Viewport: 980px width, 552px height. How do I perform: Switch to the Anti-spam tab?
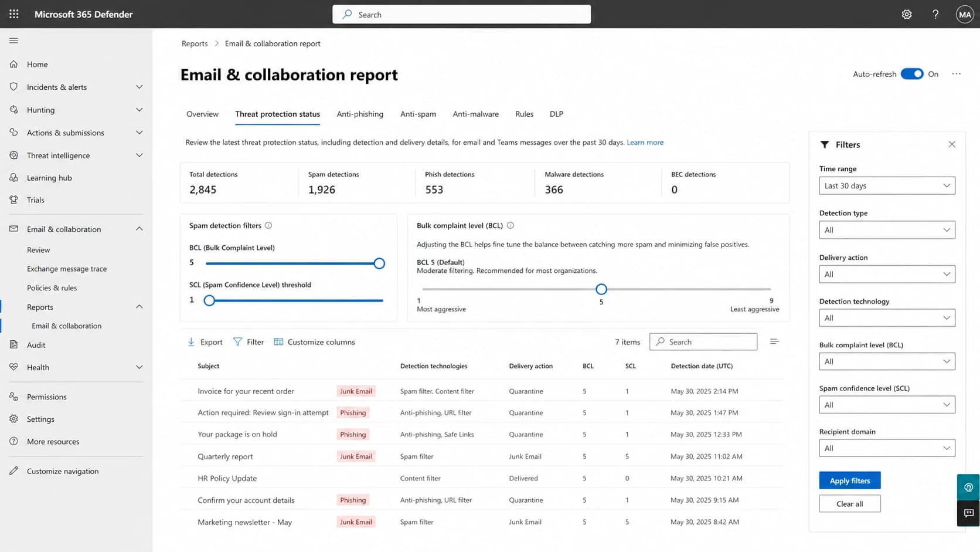point(418,114)
